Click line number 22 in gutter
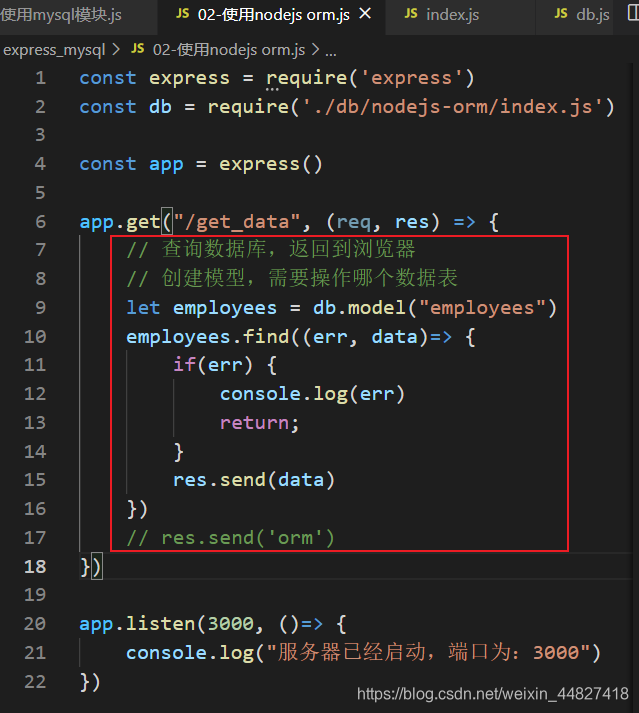Viewport: 639px width, 713px height. (35, 682)
